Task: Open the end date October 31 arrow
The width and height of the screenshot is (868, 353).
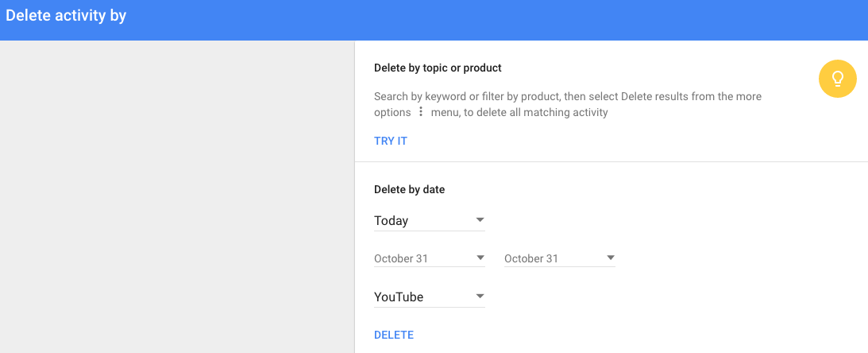Action: coord(610,258)
